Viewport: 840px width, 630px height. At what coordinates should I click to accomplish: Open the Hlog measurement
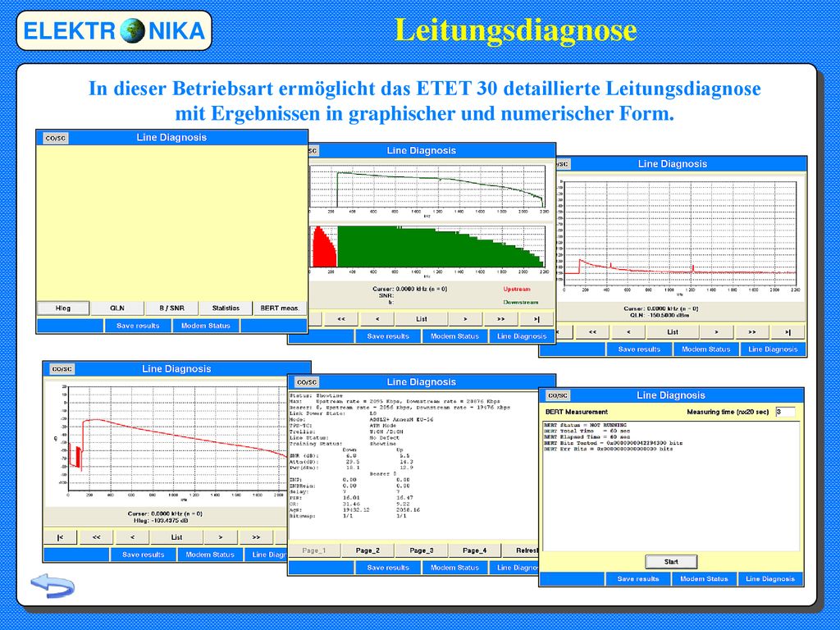tap(63, 308)
